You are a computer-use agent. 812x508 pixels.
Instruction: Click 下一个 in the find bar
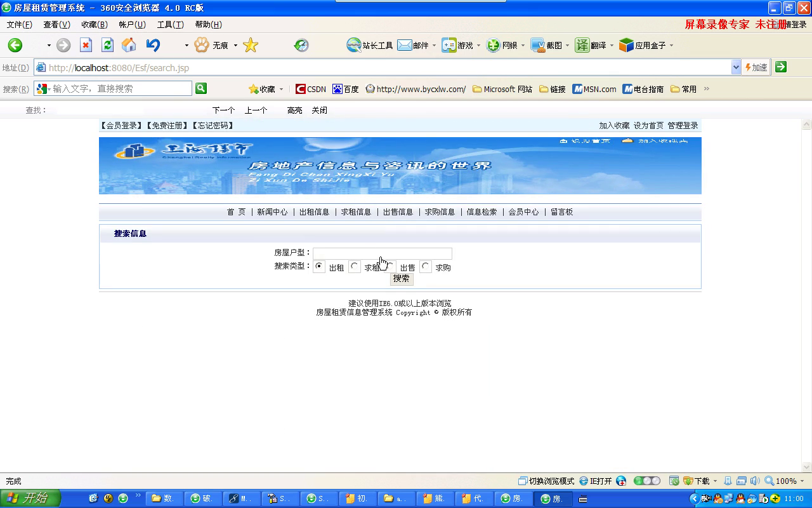(223, 110)
